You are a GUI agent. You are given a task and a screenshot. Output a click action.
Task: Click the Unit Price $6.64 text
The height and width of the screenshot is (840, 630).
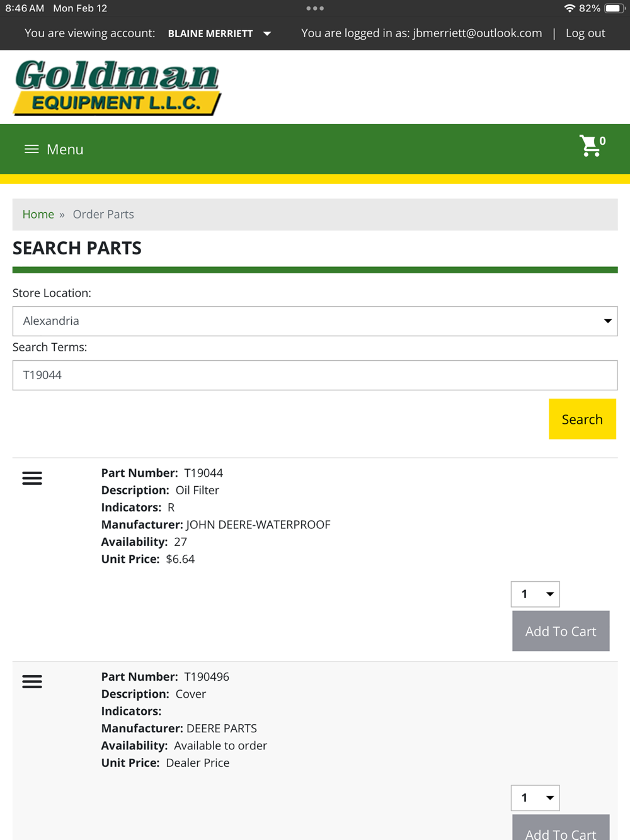tap(148, 559)
